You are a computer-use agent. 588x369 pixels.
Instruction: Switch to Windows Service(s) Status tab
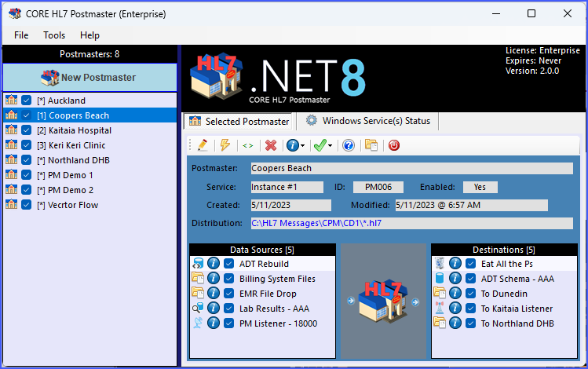coord(367,121)
